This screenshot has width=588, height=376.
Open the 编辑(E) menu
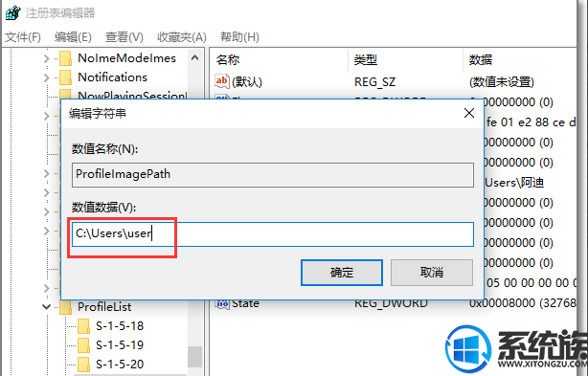pyautogui.click(x=73, y=37)
